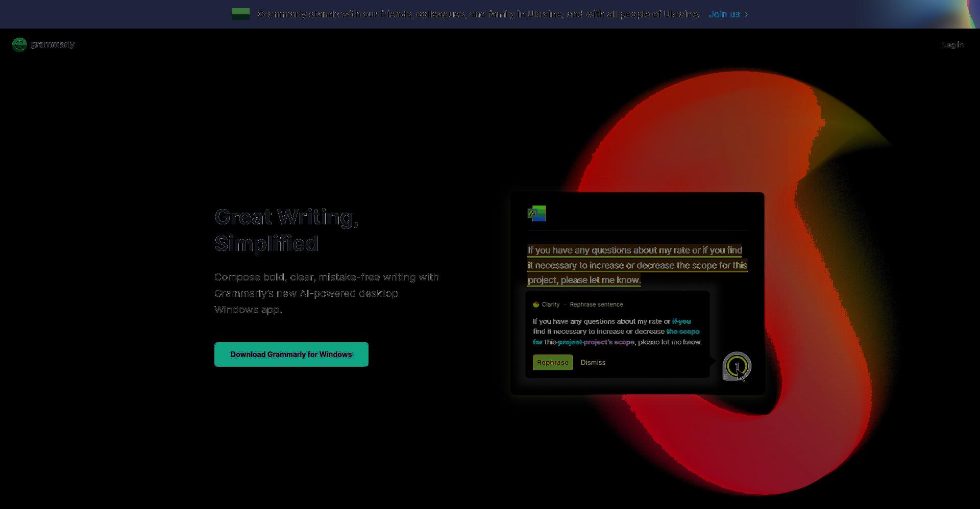Click the 'Clarity' label in suggestion card

(x=551, y=304)
